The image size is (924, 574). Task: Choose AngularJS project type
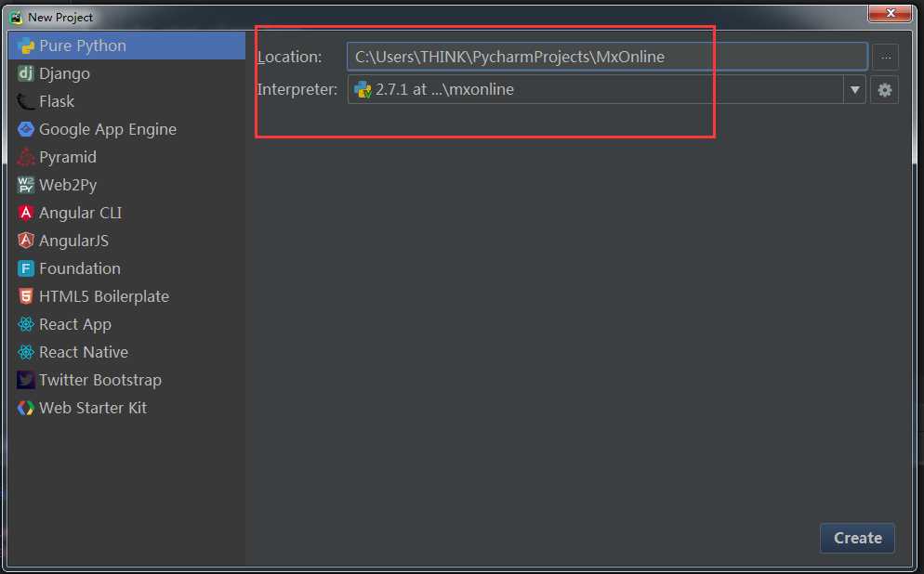pos(126,241)
